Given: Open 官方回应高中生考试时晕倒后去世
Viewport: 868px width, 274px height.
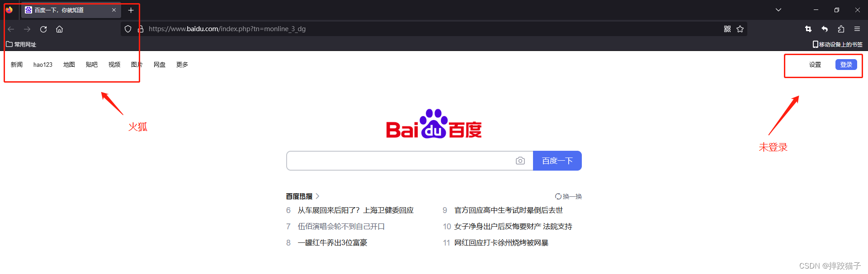Looking at the screenshot, I should [x=509, y=210].
